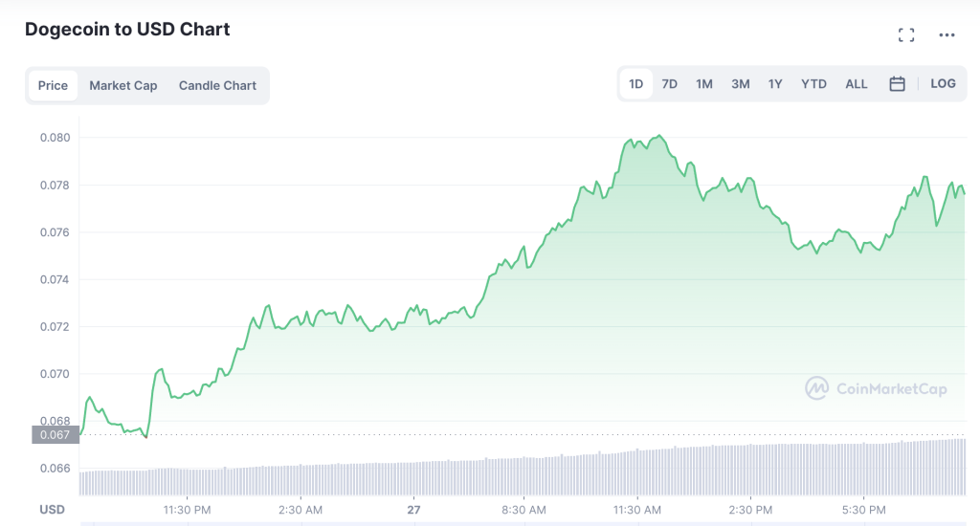Select the 1D time range
Viewport: 980px width, 526px height.
coord(635,84)
